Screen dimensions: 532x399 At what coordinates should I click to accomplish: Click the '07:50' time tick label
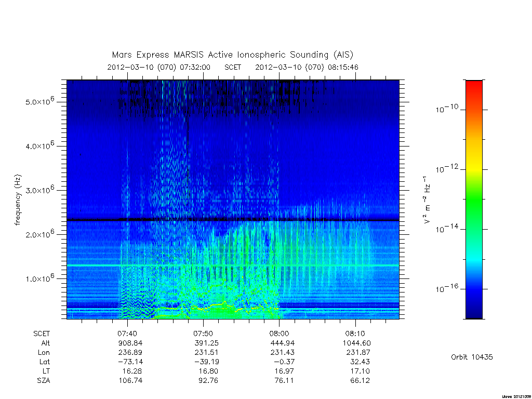tap(203, 334)
